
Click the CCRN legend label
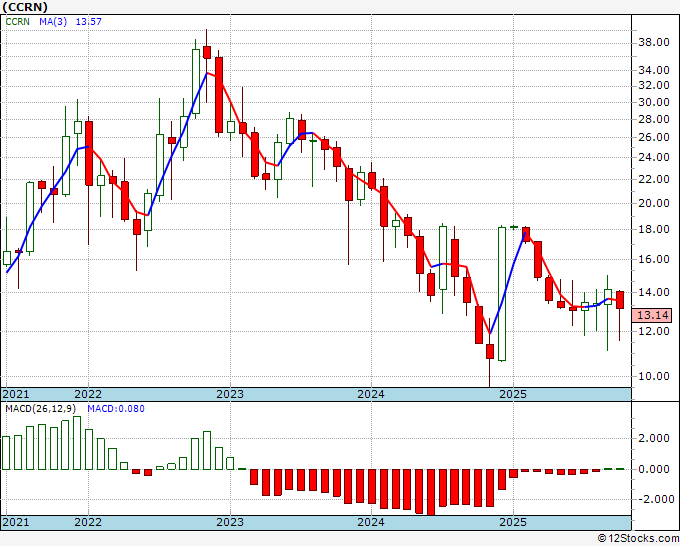[x=17, y=21]
